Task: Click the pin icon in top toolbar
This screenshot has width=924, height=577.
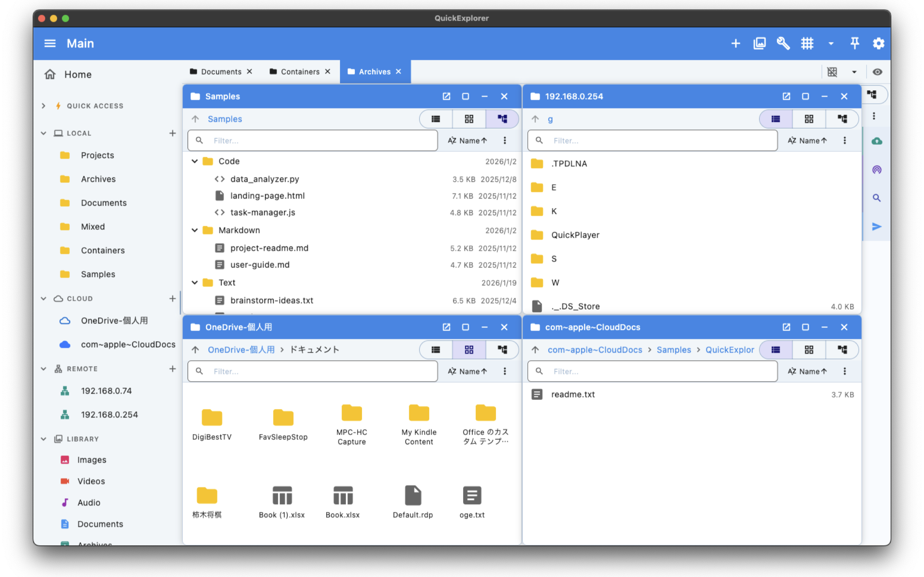Action: [854, 44]
